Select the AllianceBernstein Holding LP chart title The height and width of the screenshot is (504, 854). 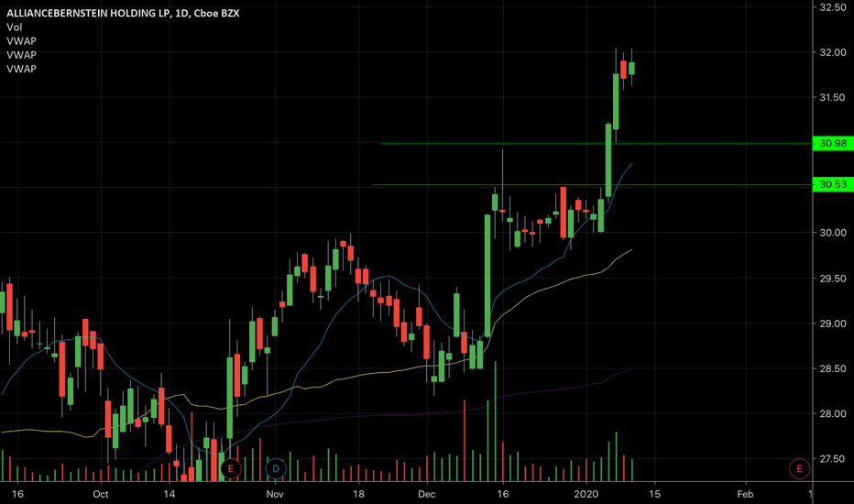pos(123,13)
